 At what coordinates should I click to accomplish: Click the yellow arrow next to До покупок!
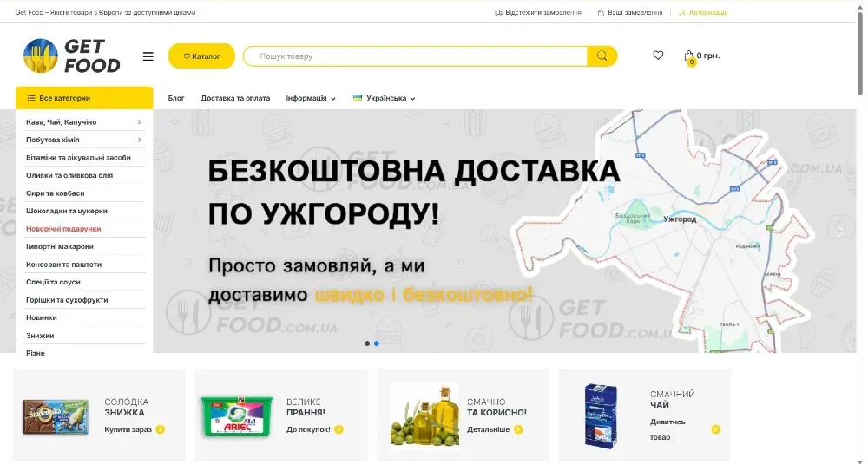coord(339,429)
